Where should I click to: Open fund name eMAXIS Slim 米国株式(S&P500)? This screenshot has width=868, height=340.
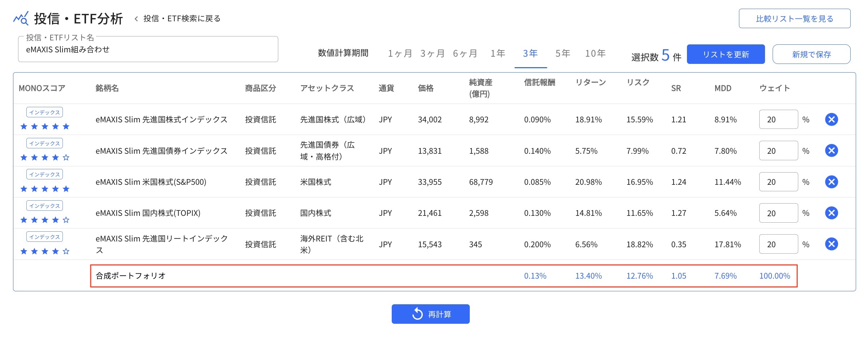coord(151,182)
